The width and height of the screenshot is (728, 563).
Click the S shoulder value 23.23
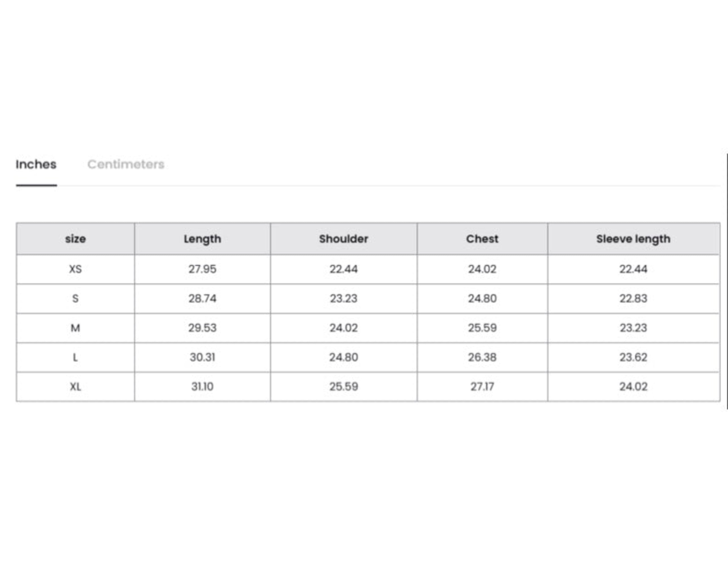pos(343,298)
